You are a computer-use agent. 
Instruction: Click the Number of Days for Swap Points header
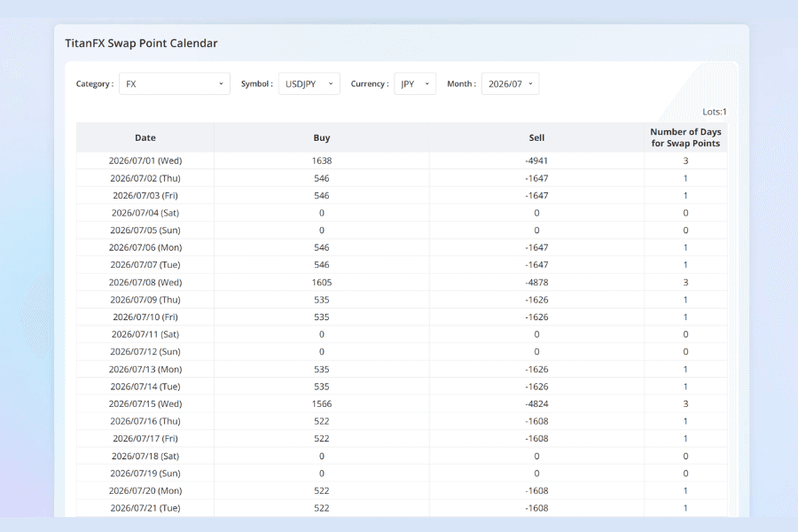point(685,137)
